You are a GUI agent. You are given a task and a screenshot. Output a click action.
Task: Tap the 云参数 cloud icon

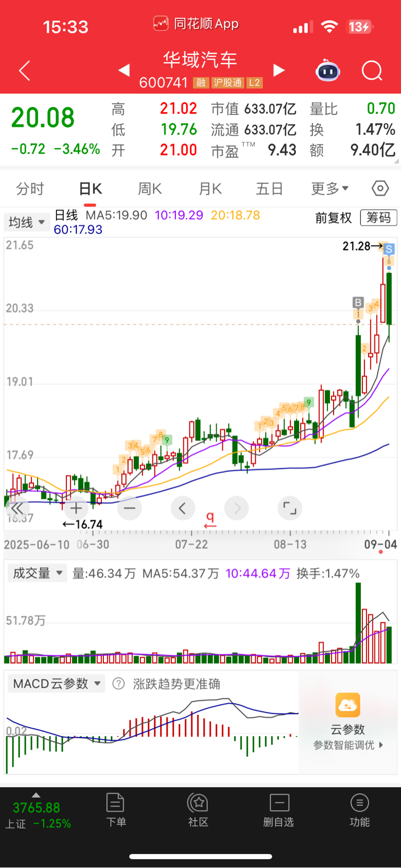[x=348, y=706]
